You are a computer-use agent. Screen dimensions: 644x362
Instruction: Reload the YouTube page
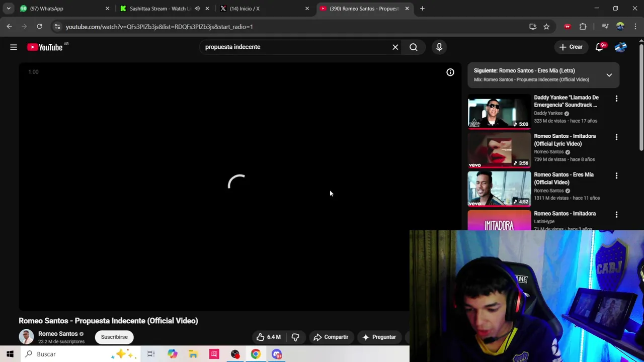pyautogui.click(x=39, y=26)
